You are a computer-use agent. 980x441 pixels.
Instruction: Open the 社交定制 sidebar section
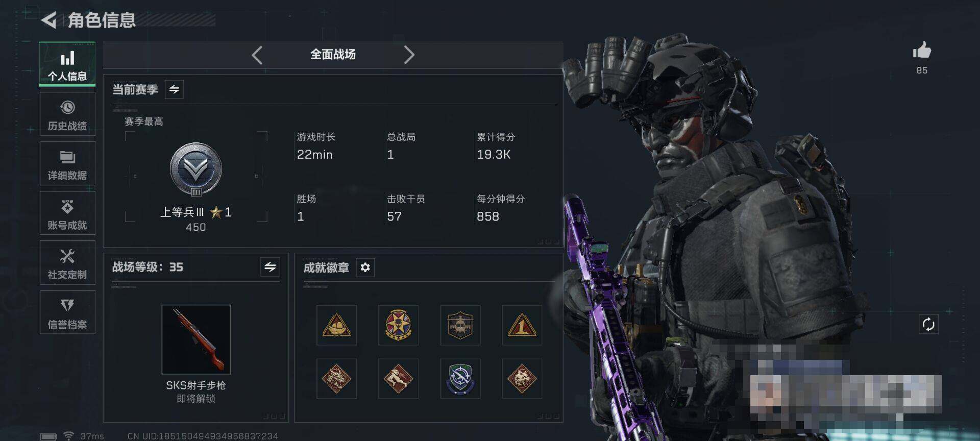[67, 263]
